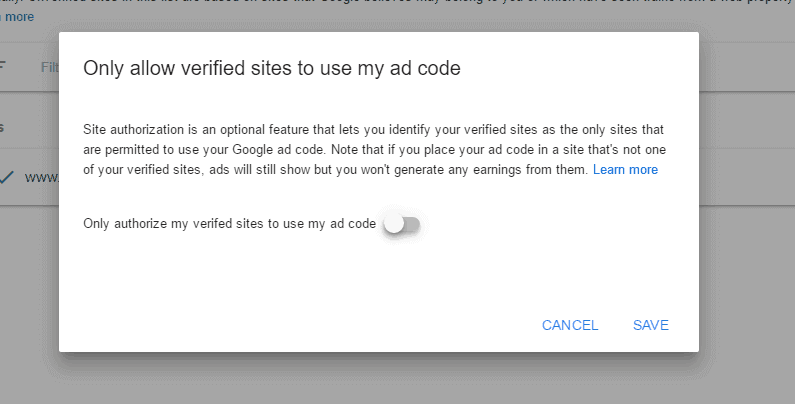Open the Learn more link in dialog
The height and width of the screenshot is (404, 795).
click(625, 170)
